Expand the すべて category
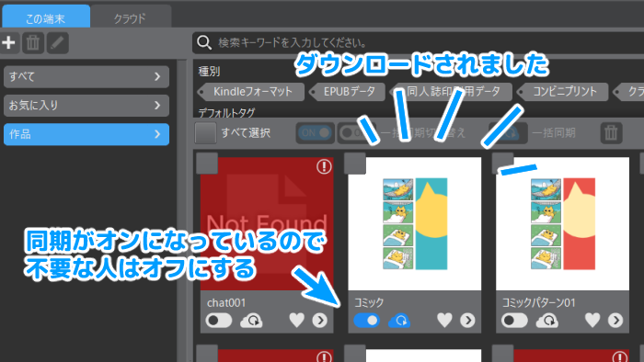 [x=86, y=76]
